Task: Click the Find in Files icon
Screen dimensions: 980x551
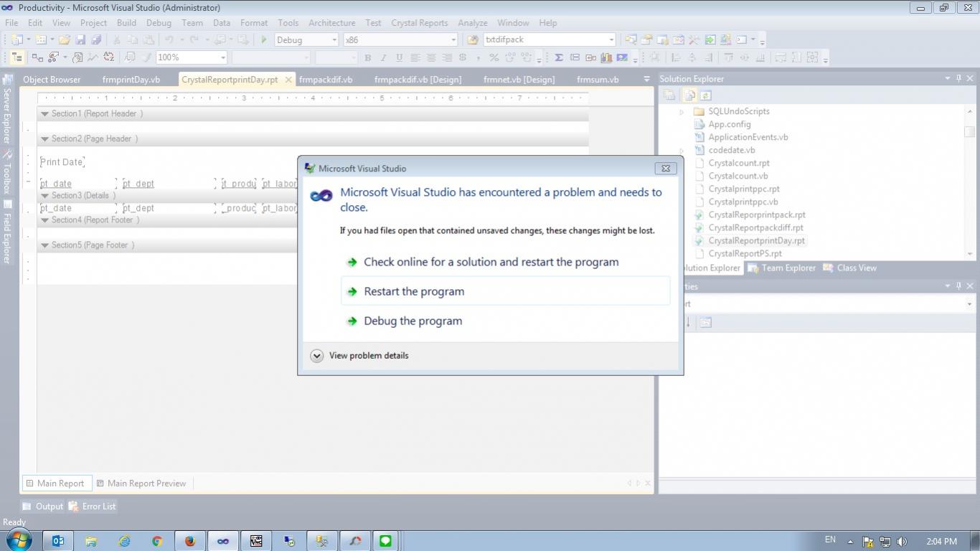Action: click(x=473, y=39)
